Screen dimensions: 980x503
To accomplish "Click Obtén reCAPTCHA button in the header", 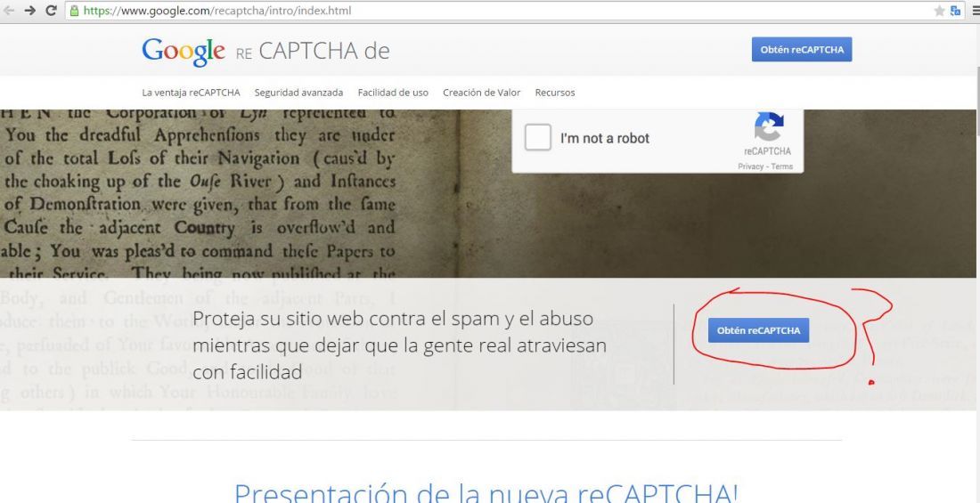I will point(801,49).
